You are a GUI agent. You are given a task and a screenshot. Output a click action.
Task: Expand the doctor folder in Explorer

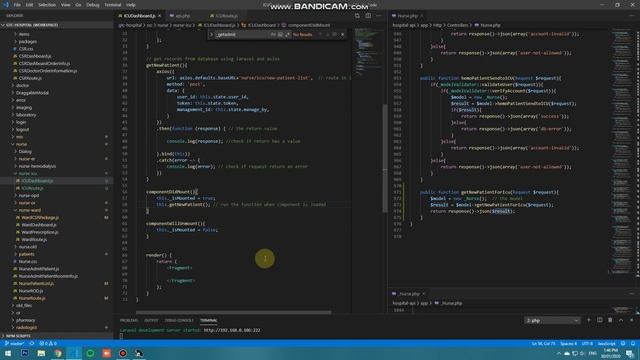click(x=22, y=86)
